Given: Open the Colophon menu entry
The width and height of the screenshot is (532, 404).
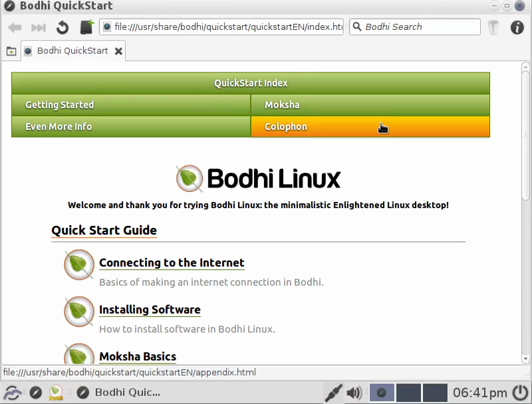Looking at the screenshot, I should (x=370, y=126).
